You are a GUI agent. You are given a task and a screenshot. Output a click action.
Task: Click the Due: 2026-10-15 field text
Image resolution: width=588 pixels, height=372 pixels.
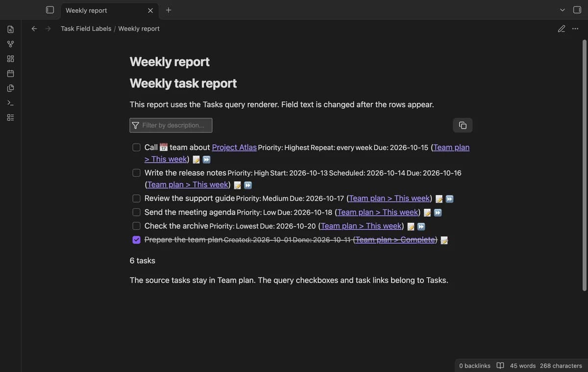[x=401, y=148]
